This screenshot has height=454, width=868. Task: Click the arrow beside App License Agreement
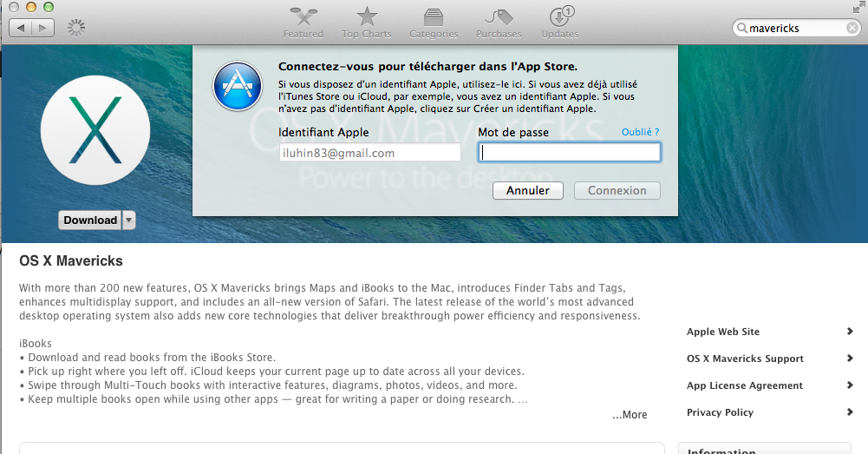pos(850,385)
